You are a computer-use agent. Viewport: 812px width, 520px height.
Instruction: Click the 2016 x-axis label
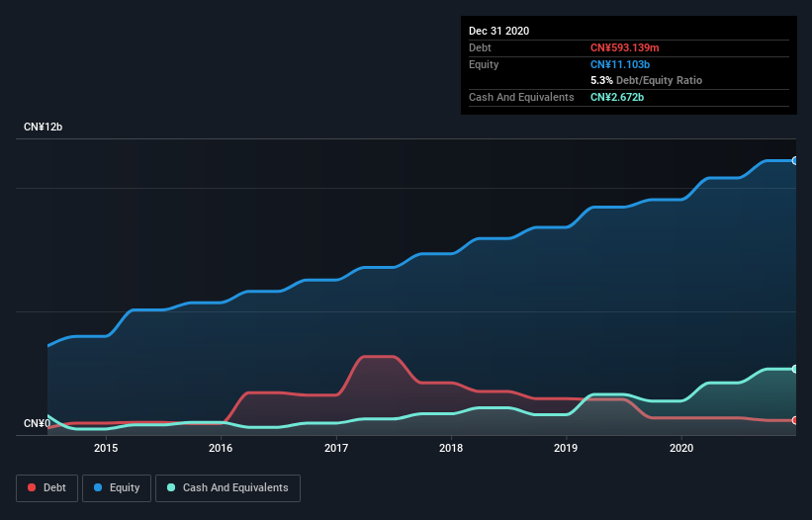(x=221, y=448)
